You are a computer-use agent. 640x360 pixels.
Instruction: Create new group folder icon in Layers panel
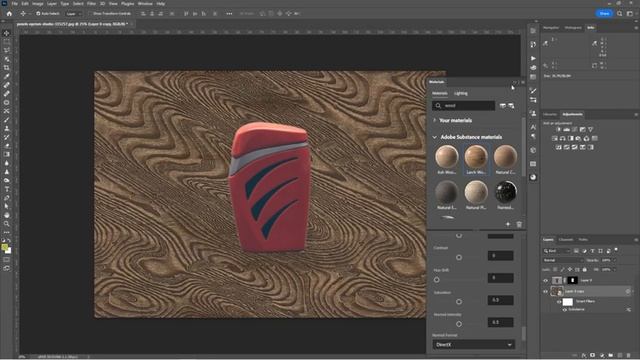click(x=611, y=356)
